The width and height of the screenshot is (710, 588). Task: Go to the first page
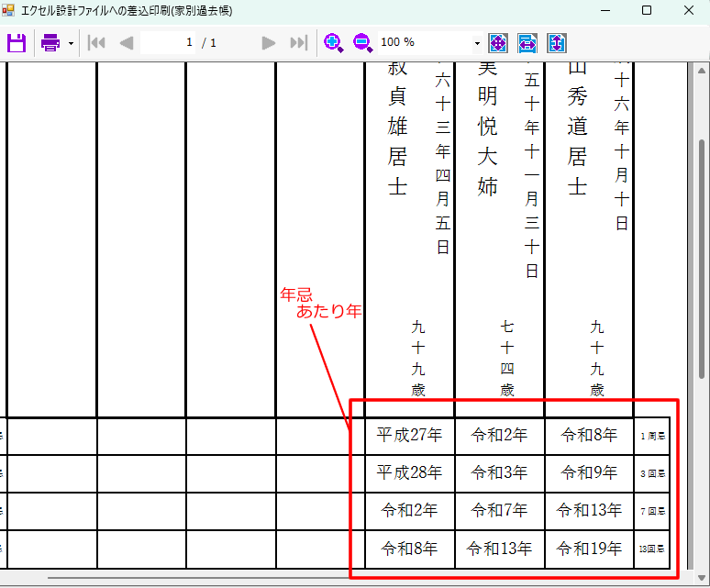point(95,43)
